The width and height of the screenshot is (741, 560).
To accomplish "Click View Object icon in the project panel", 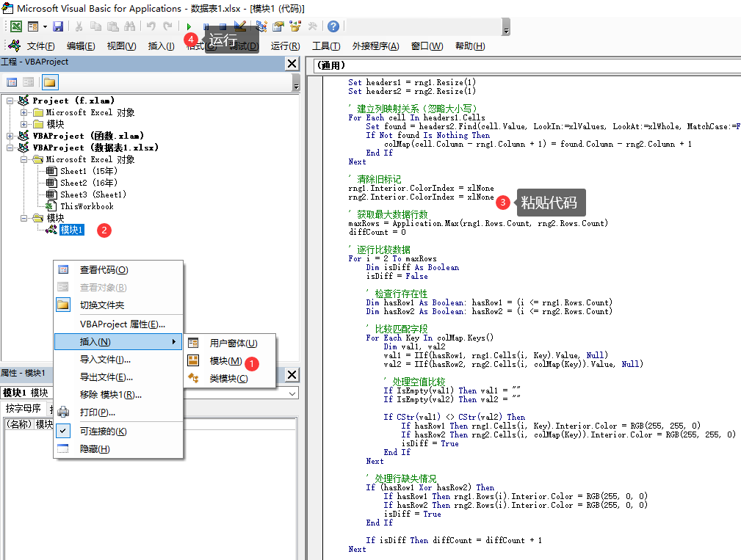I will [29, 82].
